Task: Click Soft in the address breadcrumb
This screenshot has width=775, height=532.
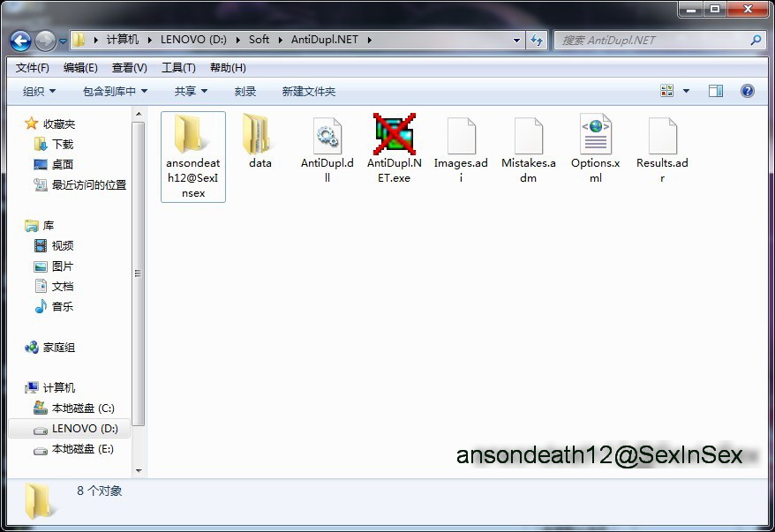Action: (259, 40)
